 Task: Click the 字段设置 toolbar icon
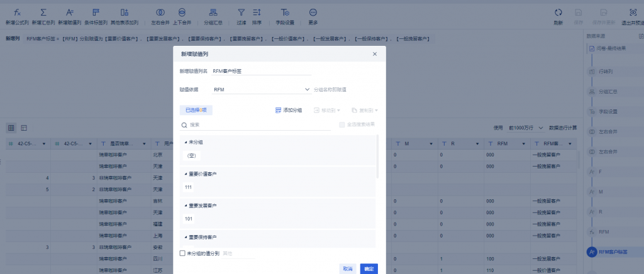pyautogui.click(x=285, y=13)
